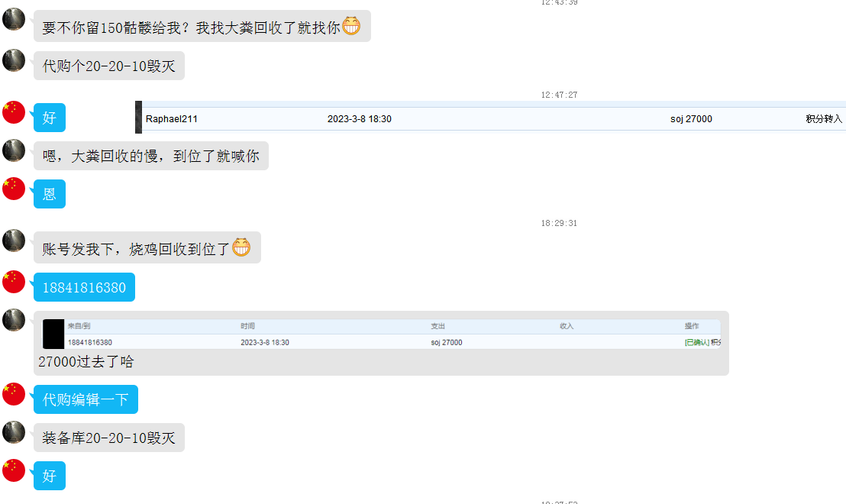The image size is (846, 504).
Task: Open the flag avatar beside '代购编辑一下'
Action: tap(14, 394)
